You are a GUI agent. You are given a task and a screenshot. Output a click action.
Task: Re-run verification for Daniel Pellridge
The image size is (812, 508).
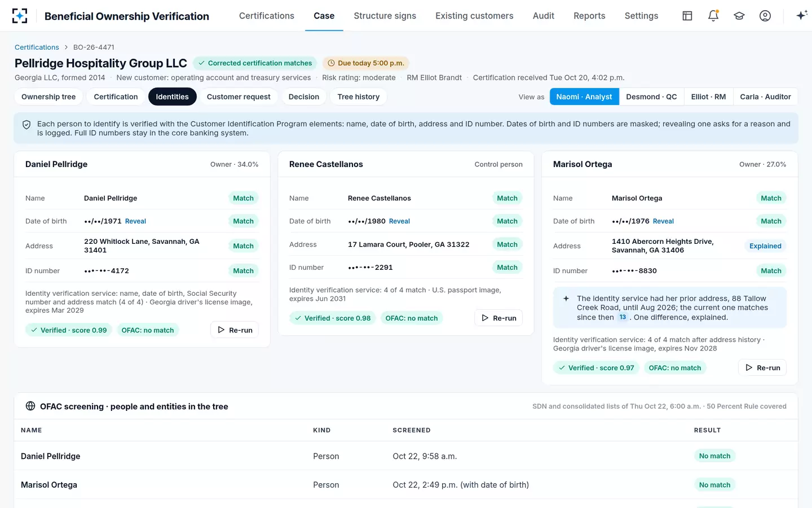coord(235,330)
